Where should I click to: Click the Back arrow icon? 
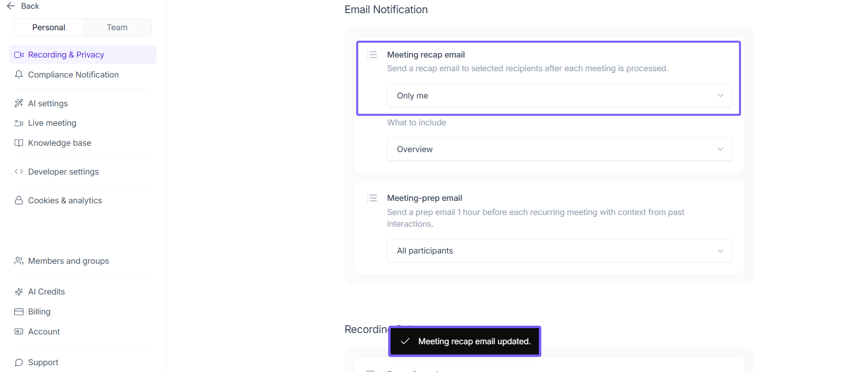11,6
